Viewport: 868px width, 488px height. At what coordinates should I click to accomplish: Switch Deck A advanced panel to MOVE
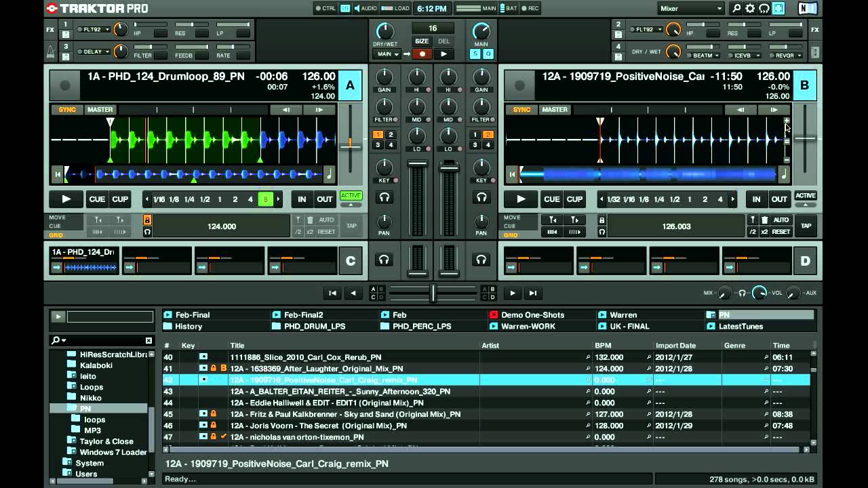(57, 218)
